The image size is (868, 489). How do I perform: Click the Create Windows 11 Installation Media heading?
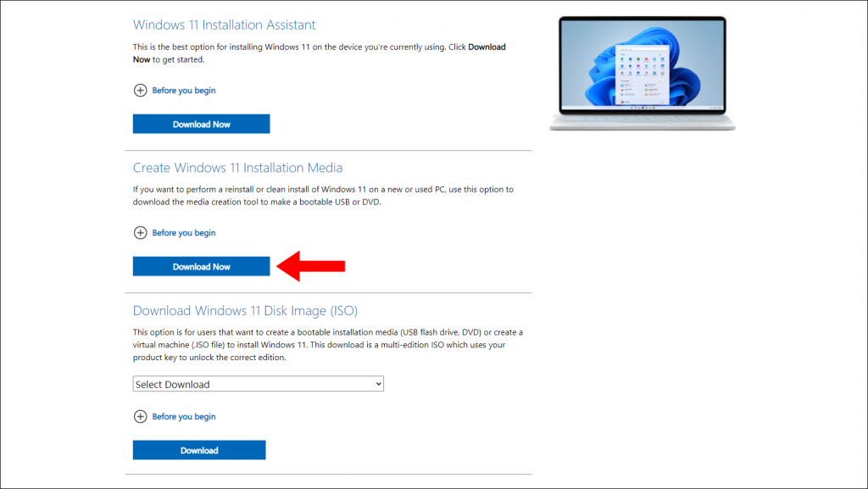[237, 168]
